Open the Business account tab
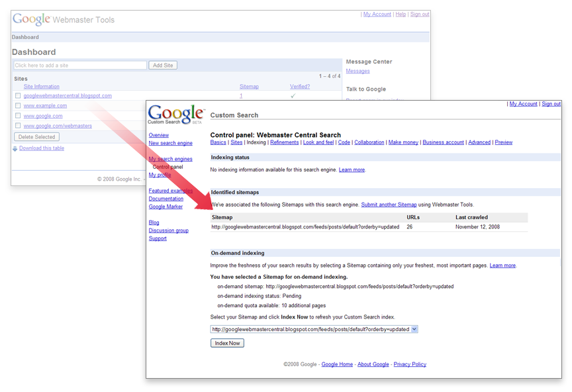572x392 pixels. 443,142
